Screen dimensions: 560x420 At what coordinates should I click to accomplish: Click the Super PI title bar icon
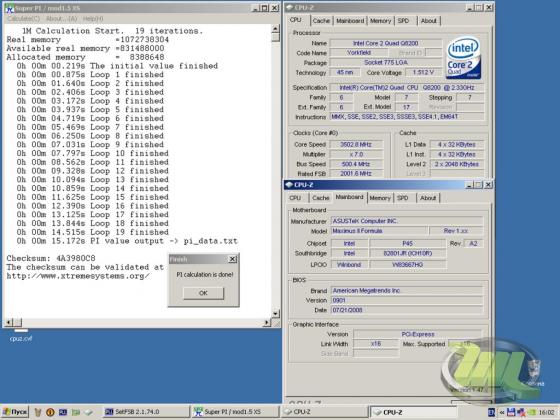9,8
